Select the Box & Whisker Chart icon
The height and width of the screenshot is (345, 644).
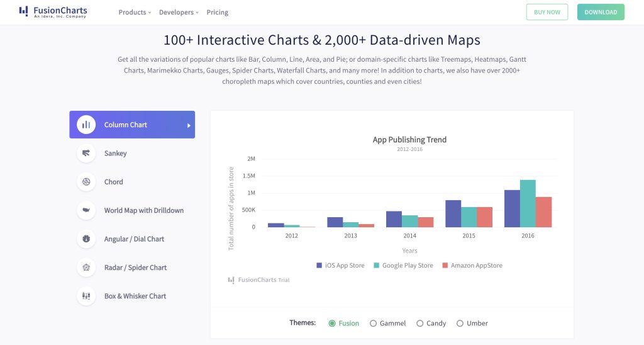[86, 296]
